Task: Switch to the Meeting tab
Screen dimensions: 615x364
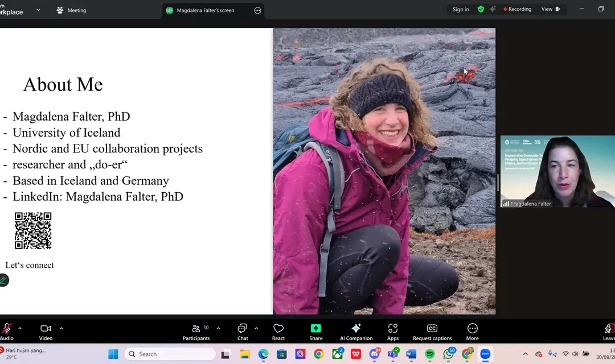Action: tap(71, 10)
